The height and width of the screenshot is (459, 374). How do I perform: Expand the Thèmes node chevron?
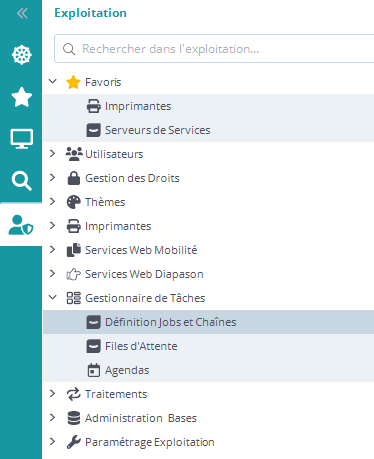click(52, 201)
